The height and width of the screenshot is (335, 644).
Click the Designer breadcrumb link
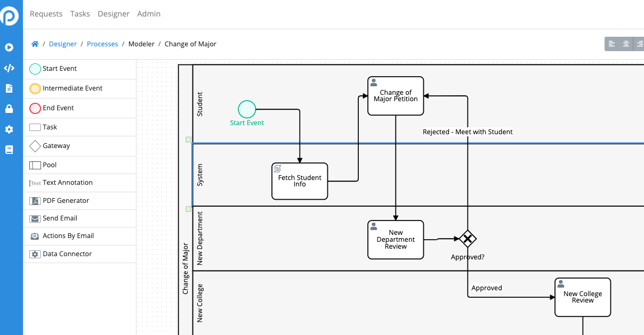pyautogui.click(x=63, y=44)
